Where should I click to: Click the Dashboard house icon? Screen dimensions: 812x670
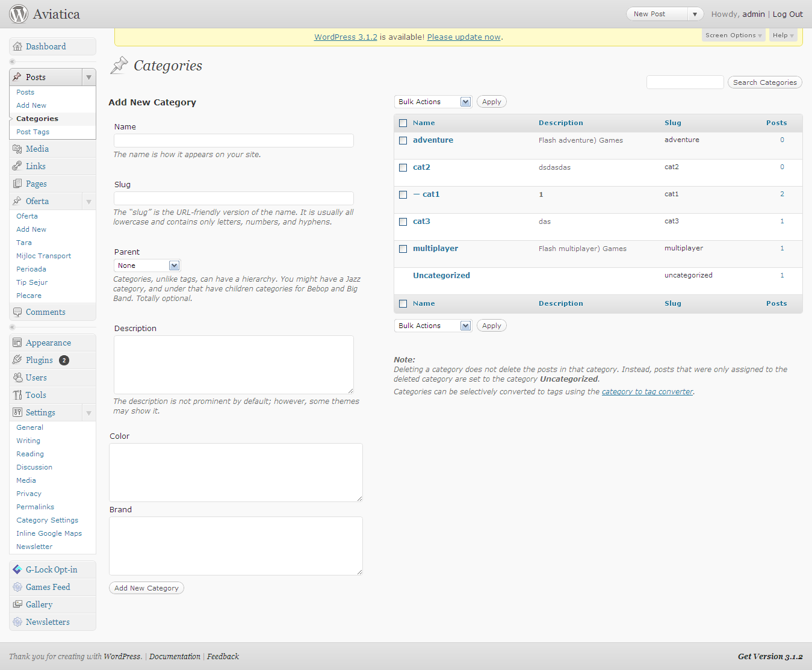[x=17, y=46]
